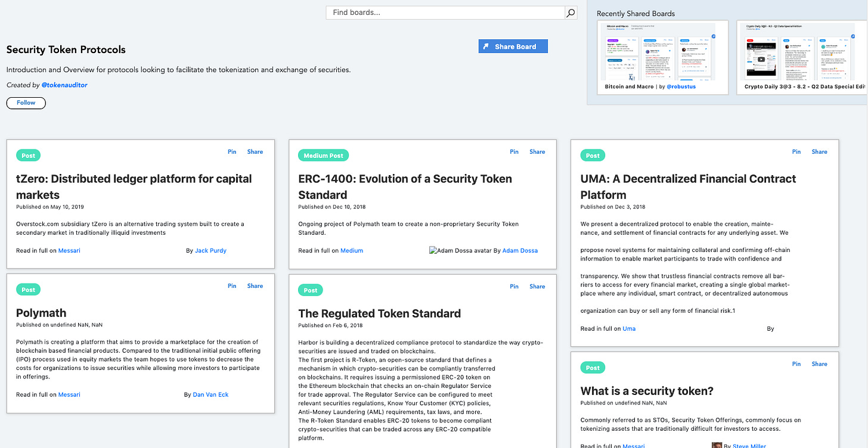Click 'Published on Dec 3, 2018' text

coord(613,207)
